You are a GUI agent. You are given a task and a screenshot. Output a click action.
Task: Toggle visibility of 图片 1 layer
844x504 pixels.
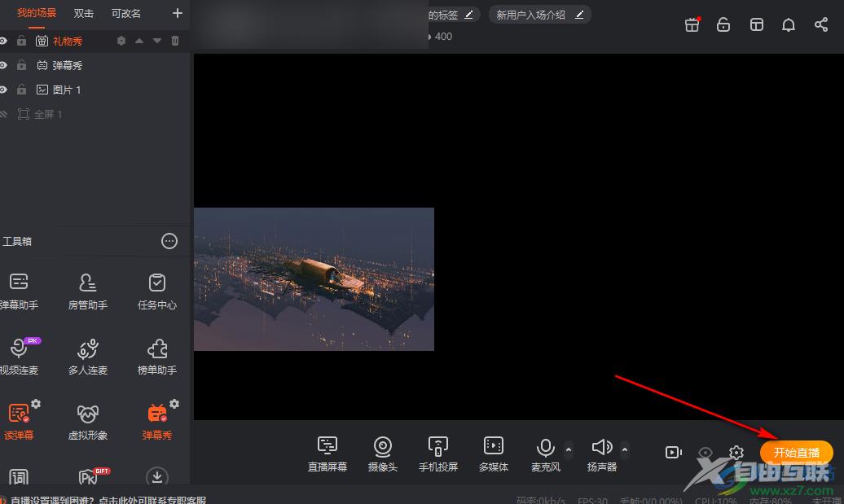pyautogui.click(x=3, y=90)
